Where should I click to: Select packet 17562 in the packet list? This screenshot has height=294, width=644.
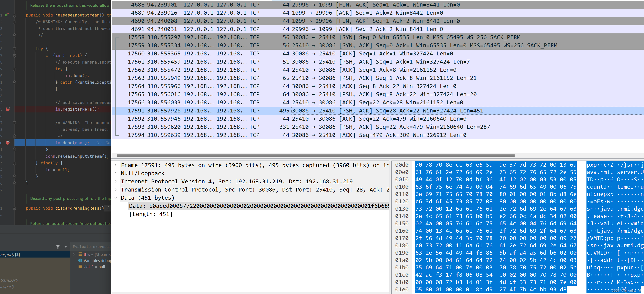(x=378, y=70)
